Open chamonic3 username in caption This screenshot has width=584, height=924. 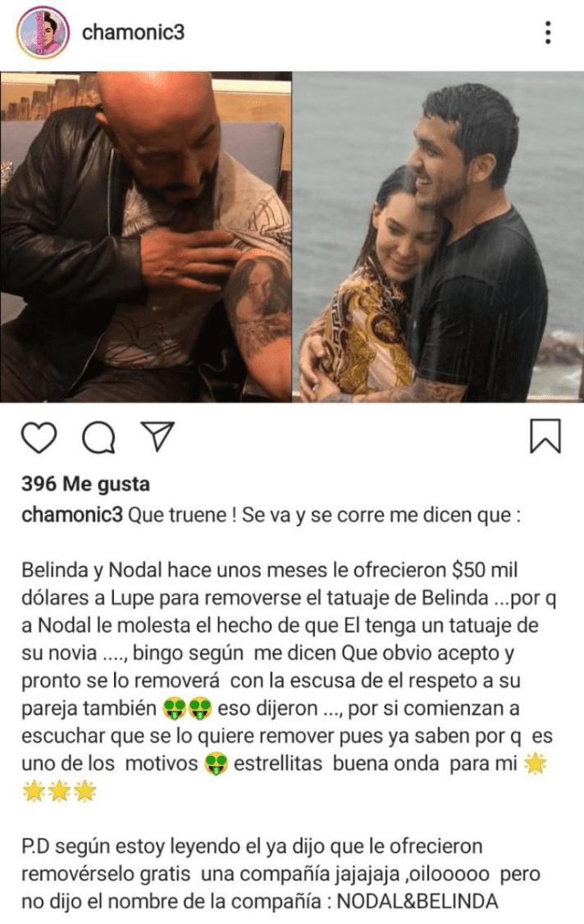point(72,515)
